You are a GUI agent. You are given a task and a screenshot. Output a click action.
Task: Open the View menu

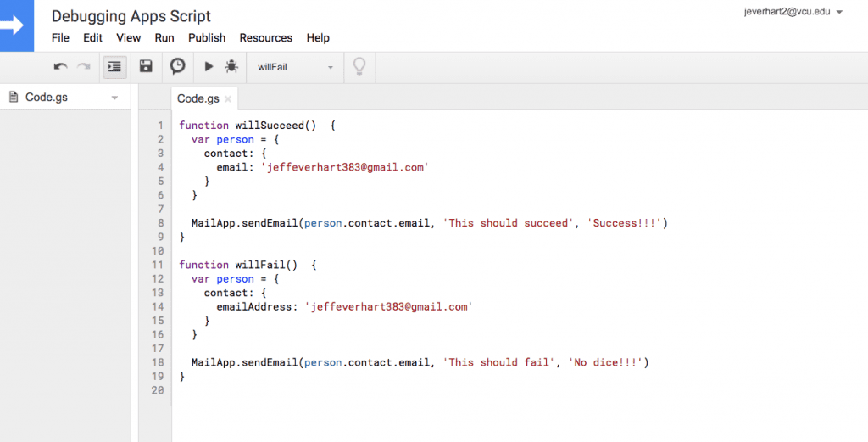(x=129, y=37)
